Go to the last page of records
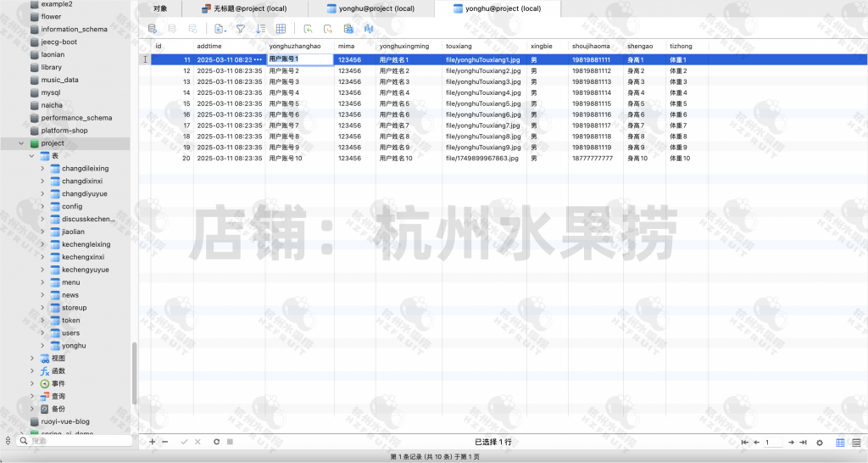The height and width of the screenshot is (463, 868). [803, 443]
